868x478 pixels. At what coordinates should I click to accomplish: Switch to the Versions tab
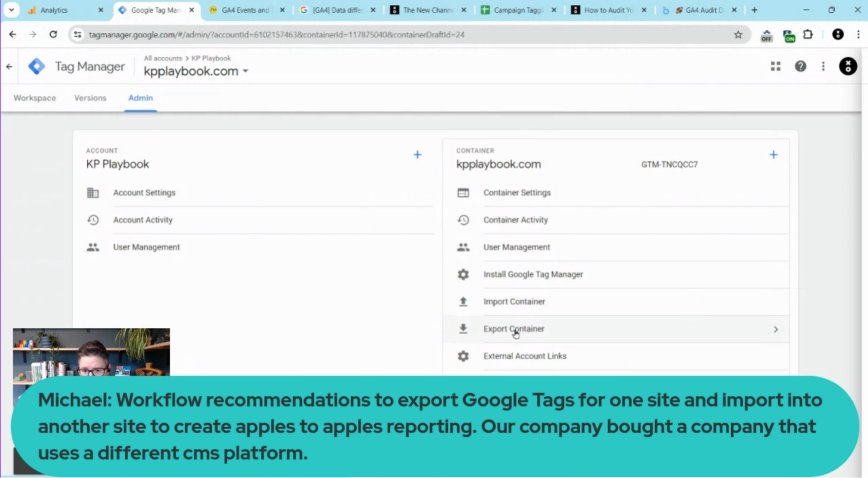[90, 98]
